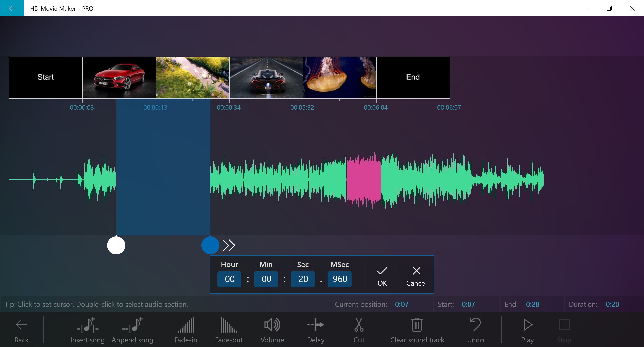The height and width of the screenshot is (347, 644).
Task: Click the End value 0:28
Action: [x=533, y=305]
